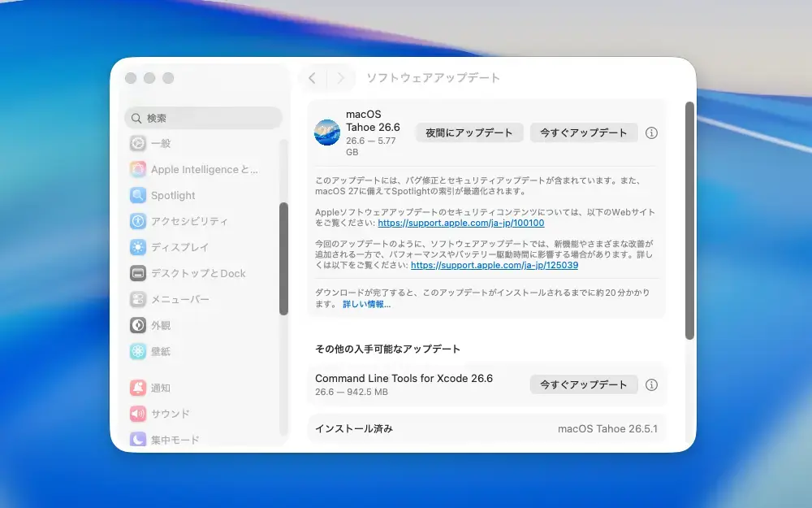Open the support.apple.com/ja-jp/100100 link

click(x=461, y=223)
